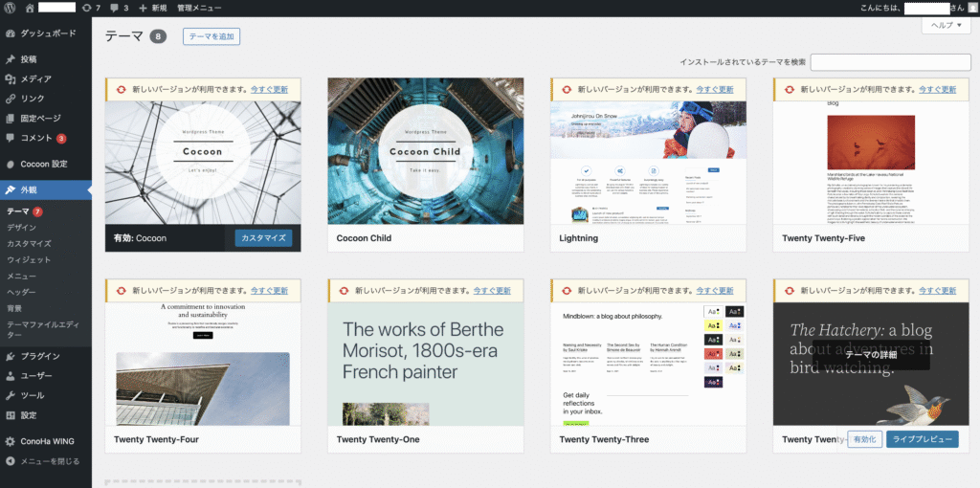980x488 pixels.
Task: Click the update icon on Twenty Twenty-Five notice
Action: click(x=790, y=90)
